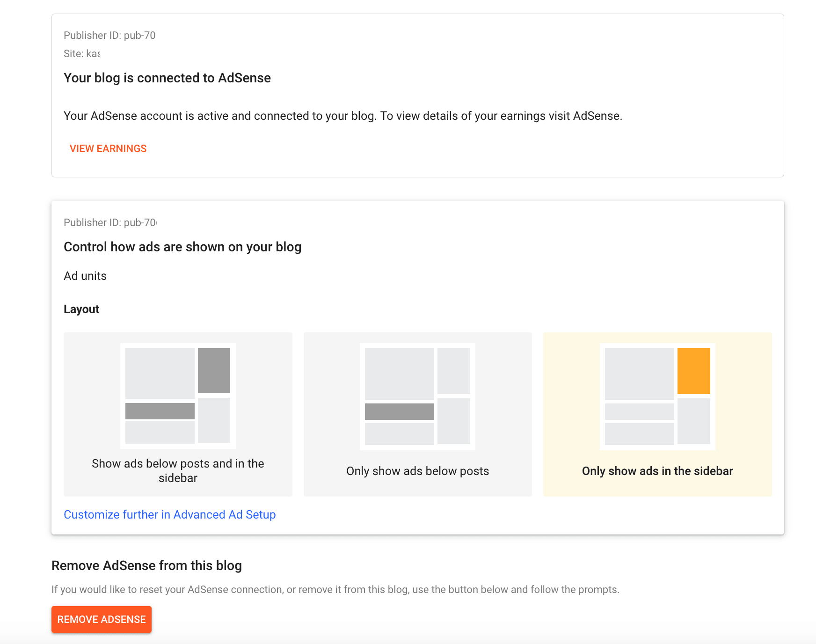This screenshot has height=644, width=816.
Task: Click the orange sidebar ad block in the selected layout
Action: pos(694,371)
